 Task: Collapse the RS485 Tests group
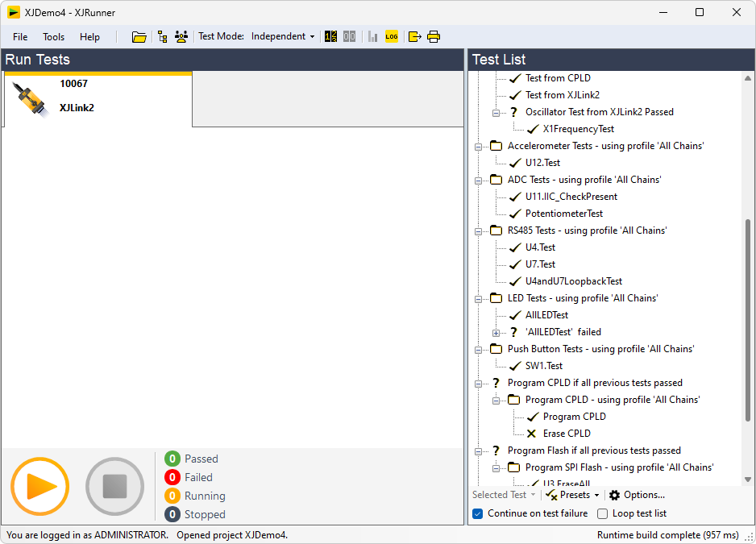point(479,230)
